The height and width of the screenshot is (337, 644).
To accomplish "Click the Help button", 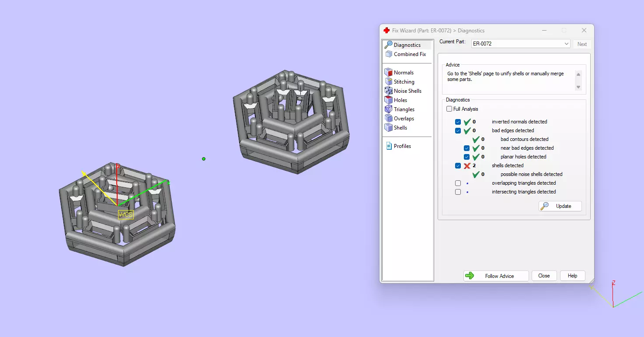I will 573,276.
